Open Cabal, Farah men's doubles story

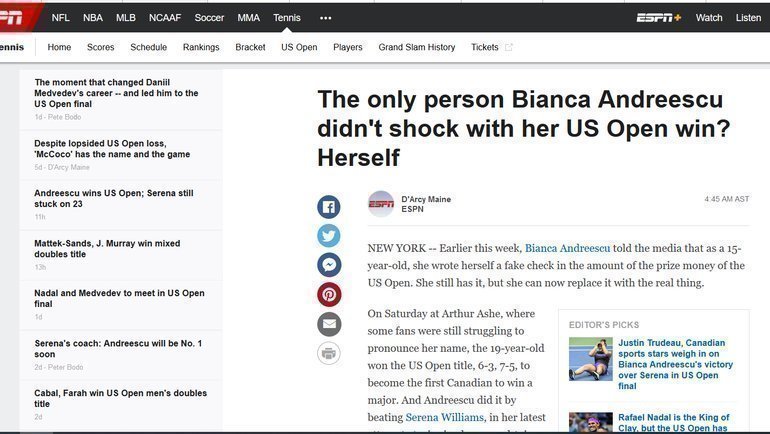click(x=120, y=399)
